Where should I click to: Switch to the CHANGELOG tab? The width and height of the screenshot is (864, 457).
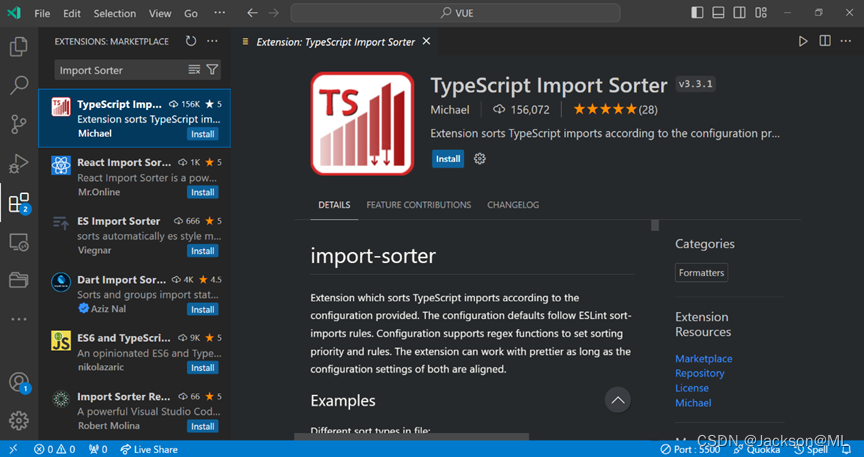click(513, 205)
